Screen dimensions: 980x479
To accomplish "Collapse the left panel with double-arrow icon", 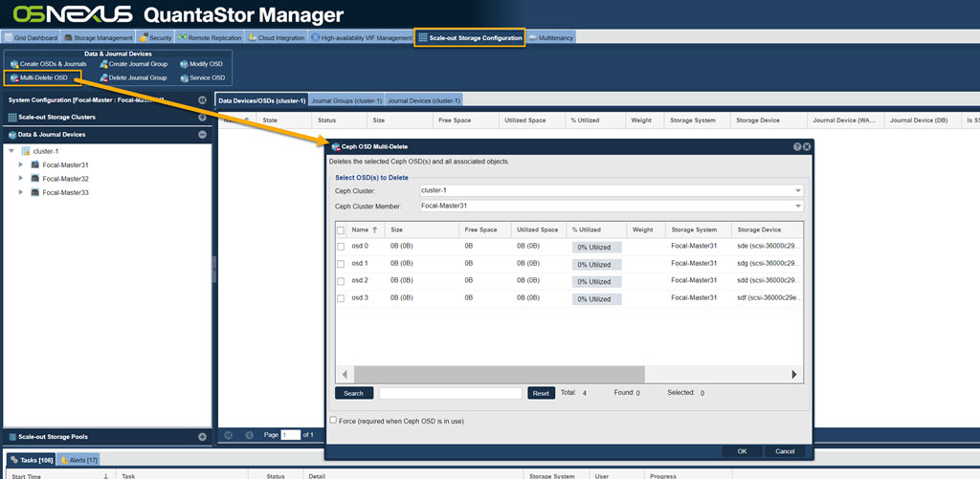I will point(202,100).
